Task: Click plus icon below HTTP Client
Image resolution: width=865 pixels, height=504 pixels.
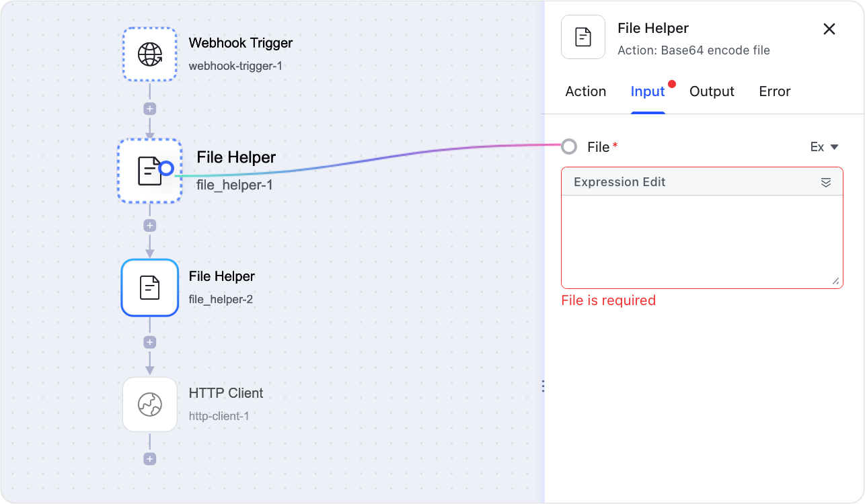Action: coord(149,458)
